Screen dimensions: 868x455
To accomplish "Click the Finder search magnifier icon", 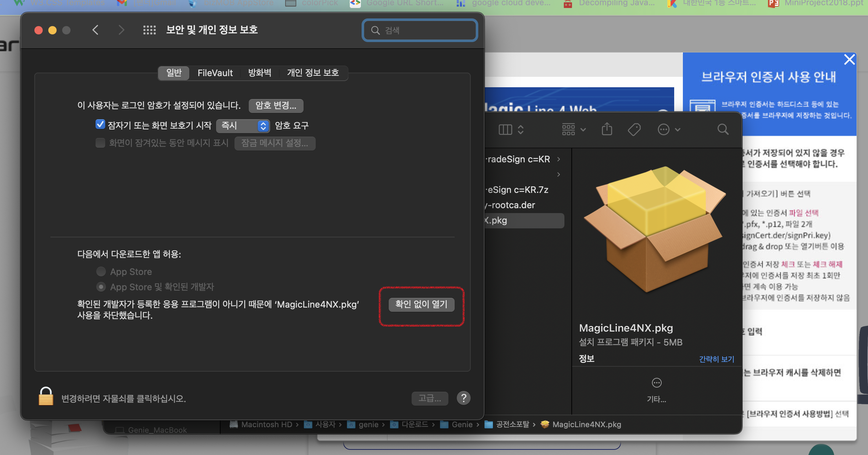I will (x=723, y=130).
